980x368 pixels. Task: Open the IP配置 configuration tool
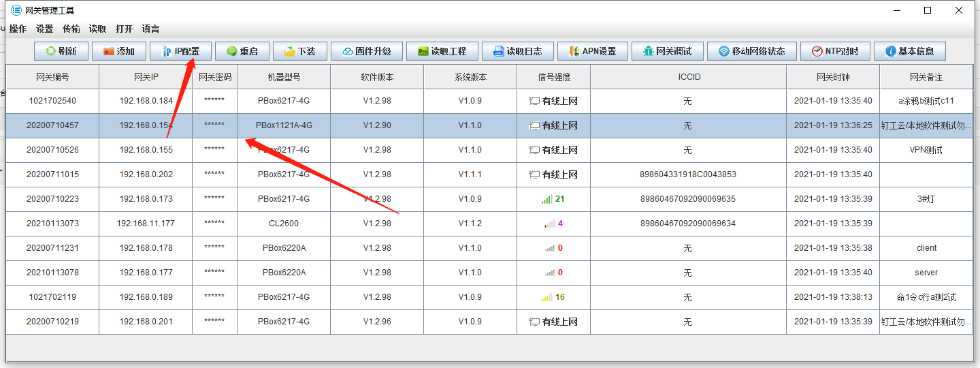180,51
